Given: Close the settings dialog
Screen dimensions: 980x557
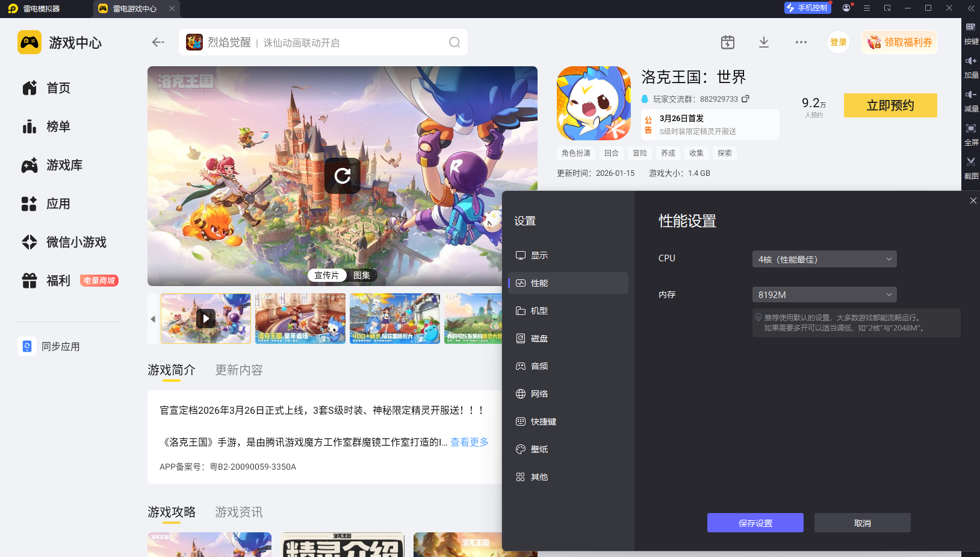Looking at the screenshot, I should coord(973,201).
